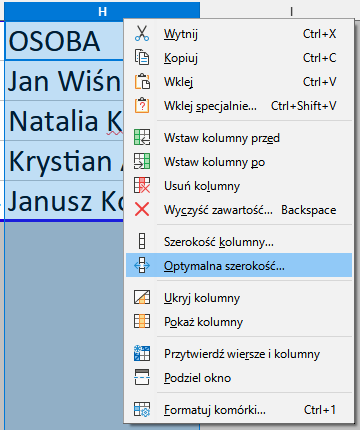Select Ukryj kolumny menu entry
Image resolution: width=360 pixels, height=430 pixels.
coord(239,297)
